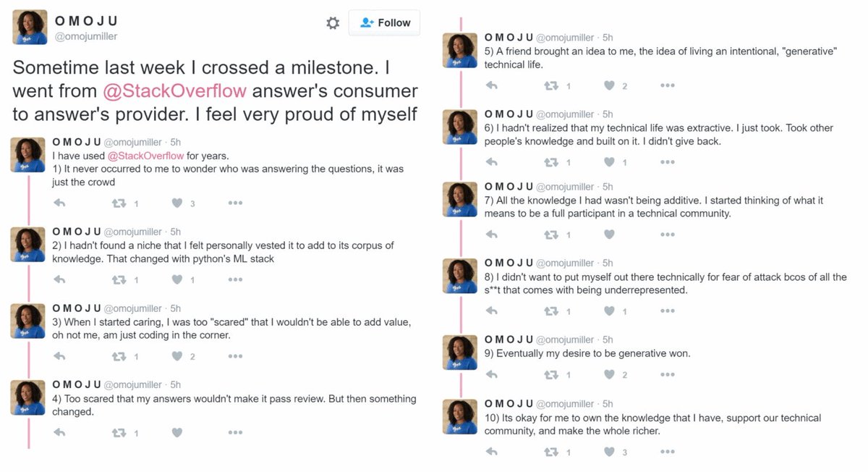Click the Follow button
The width and height of the screenshot is (868, 472).
(384, 23)
